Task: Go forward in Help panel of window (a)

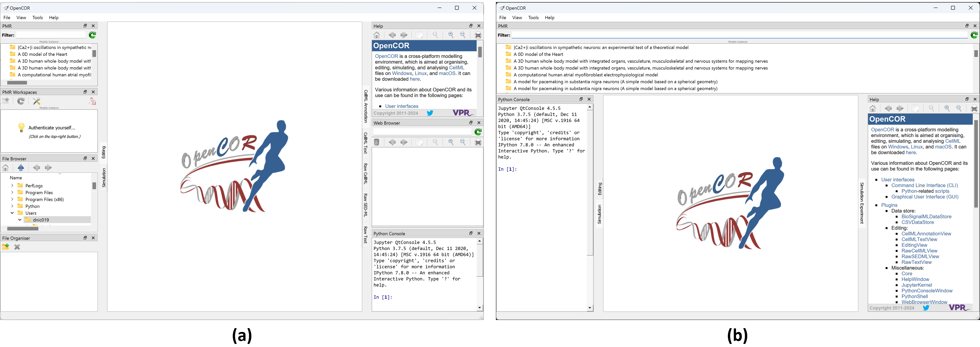Action: [x=404, y=35]
